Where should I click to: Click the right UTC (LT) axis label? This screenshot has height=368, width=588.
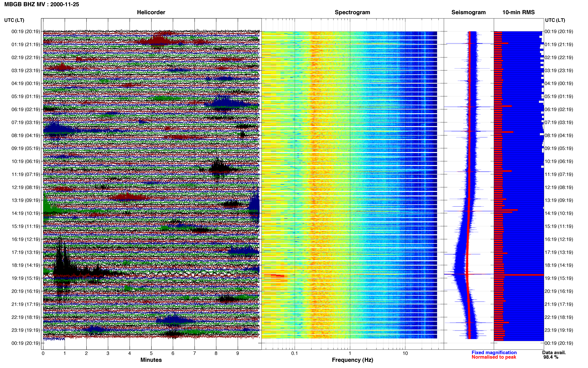pos(555,20)
